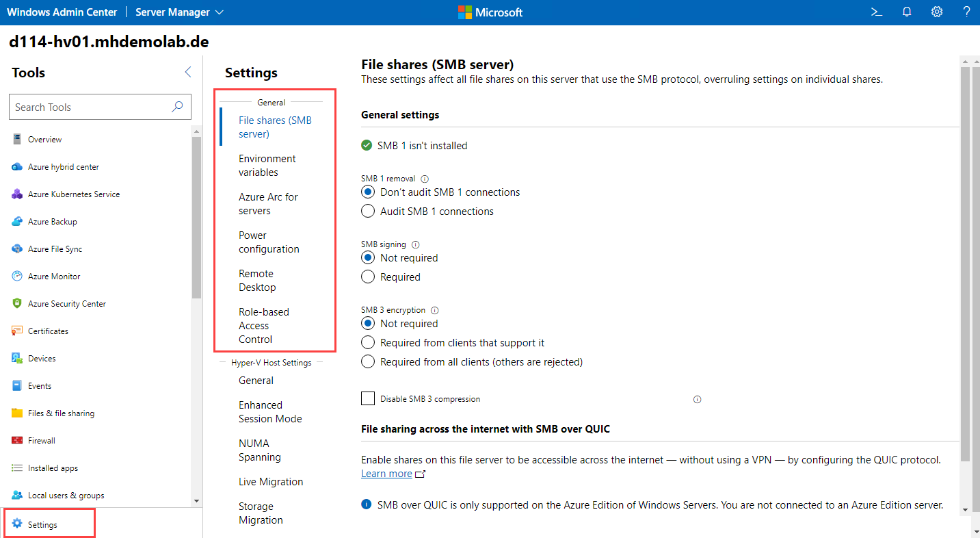Open the PowerShell console icon in header
Viewport: 980px width, 538px height.
tap(876, 12)
